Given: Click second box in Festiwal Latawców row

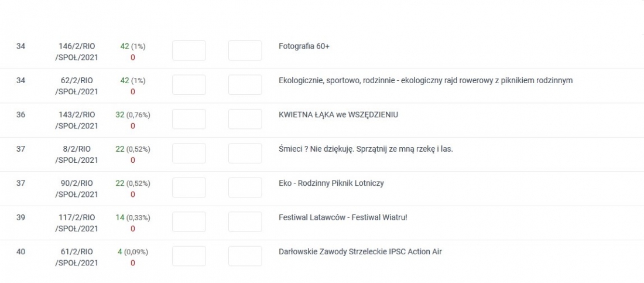Looking at the screenshot, I should [245, 221].
